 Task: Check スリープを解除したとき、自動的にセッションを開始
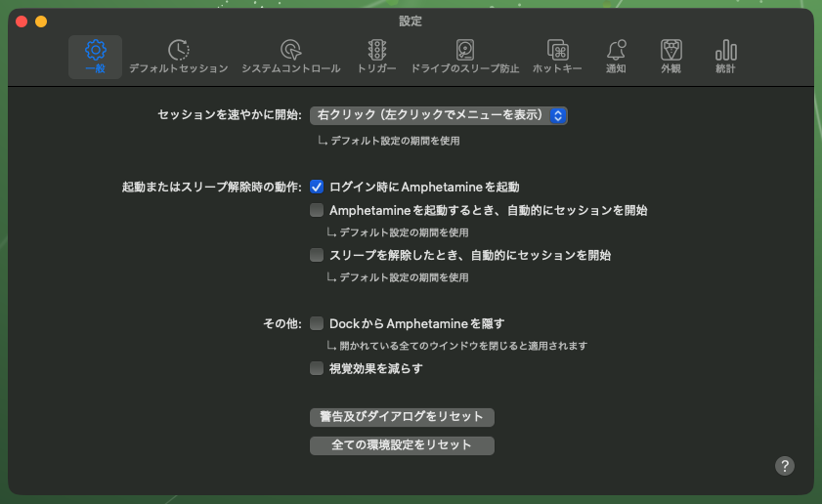click(x=317, y=255)
